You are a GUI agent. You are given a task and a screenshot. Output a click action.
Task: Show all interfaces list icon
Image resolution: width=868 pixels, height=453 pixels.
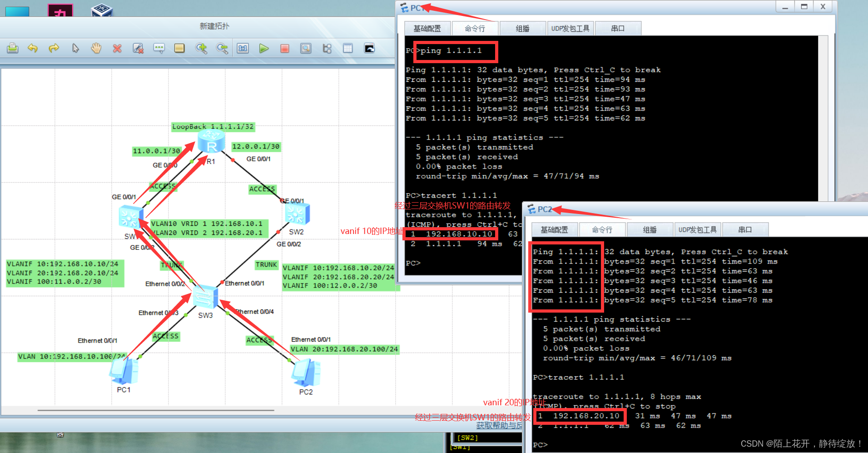pyautogui.click(x=327, y=48)
